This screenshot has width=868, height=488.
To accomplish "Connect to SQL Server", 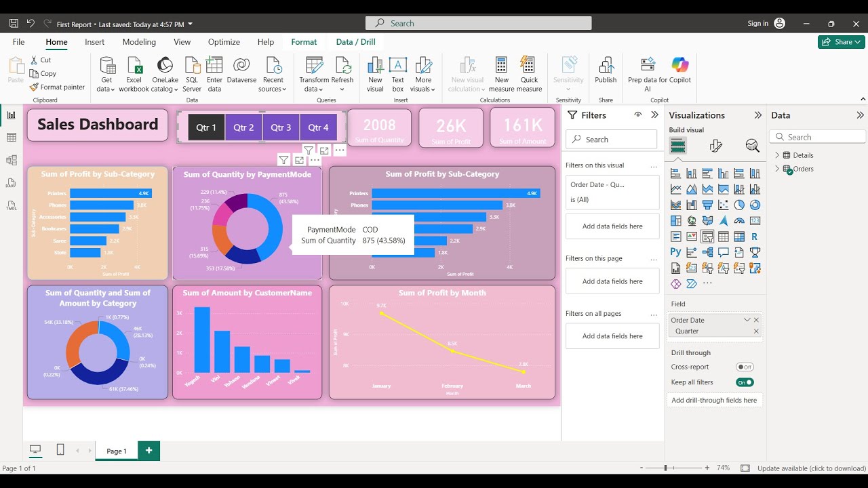I will [x=192, y=75].
